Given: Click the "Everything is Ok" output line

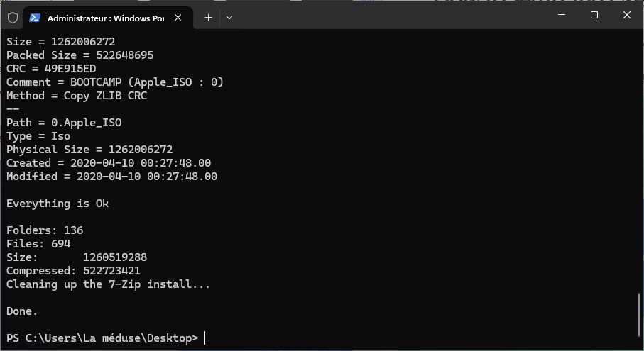Looking at the screenshot, I should pyautogui.click(x=58, y=204).
